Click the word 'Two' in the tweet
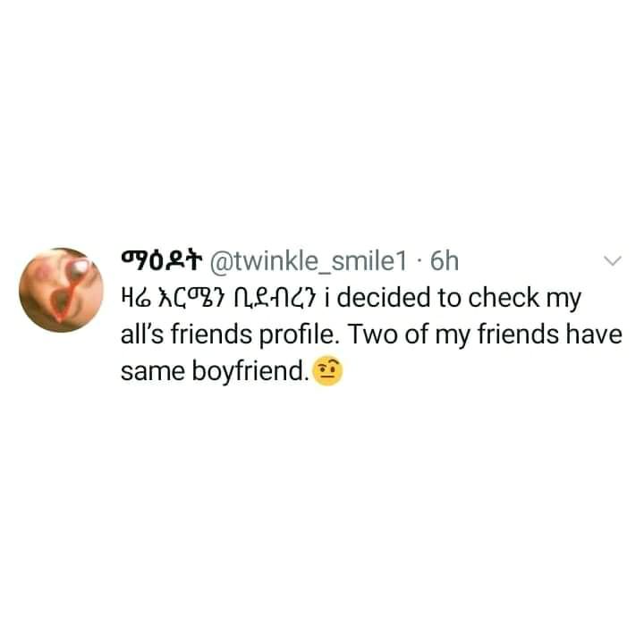 pos(373,335)
